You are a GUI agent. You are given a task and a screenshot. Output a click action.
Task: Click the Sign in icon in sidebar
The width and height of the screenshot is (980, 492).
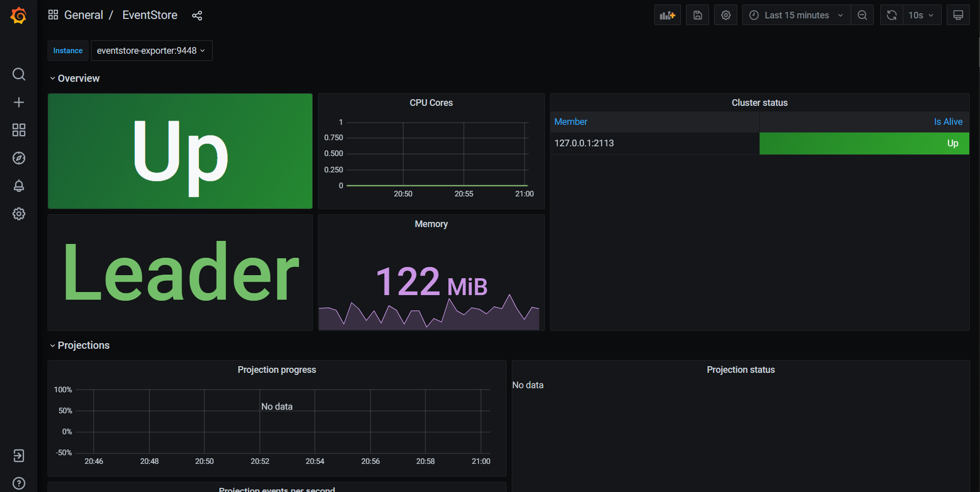point(19,456)
